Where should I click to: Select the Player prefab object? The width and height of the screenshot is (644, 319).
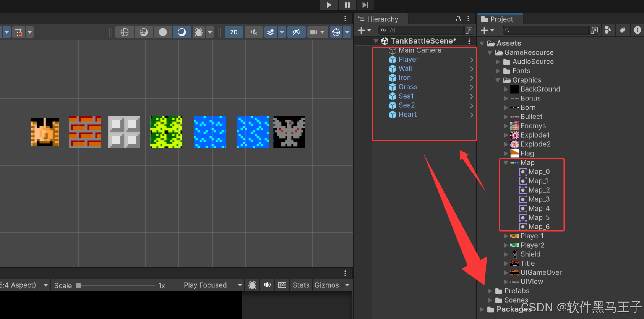click(408, 60)
